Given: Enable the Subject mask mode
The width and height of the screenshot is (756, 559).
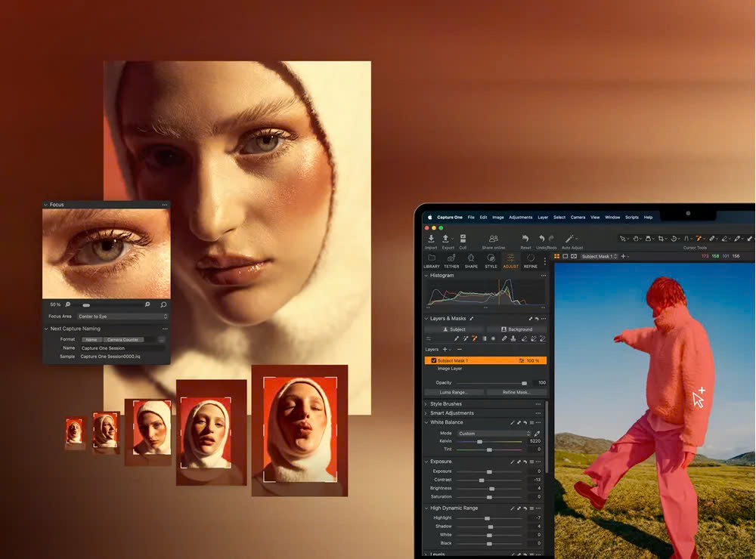Looking at the screenshot, I should click(x=454, y=329).
